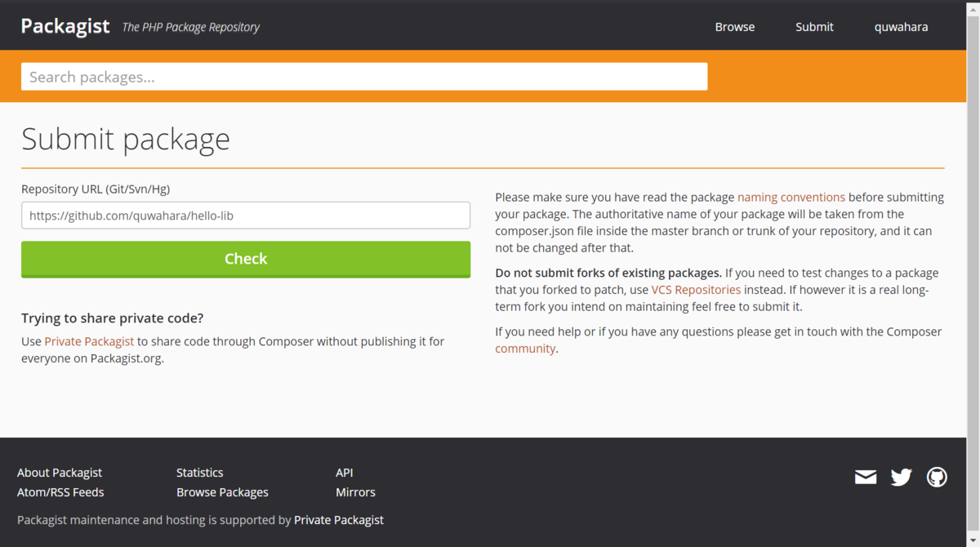Open the email contact icon in footer
Viewport: 980px width, 547px height.
click(866, 477)
